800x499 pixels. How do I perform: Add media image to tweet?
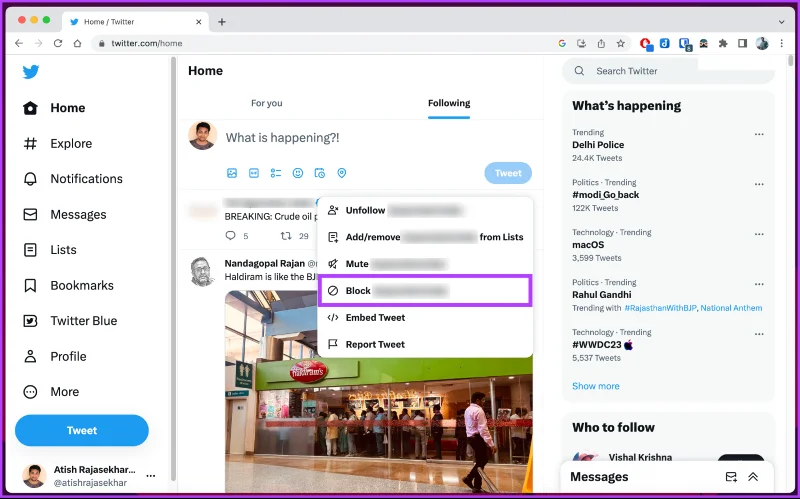tap(232, 173)
